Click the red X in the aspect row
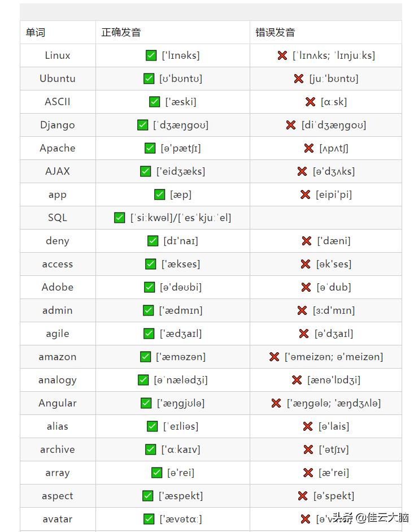The image size is (418, 532). (303, 496)
